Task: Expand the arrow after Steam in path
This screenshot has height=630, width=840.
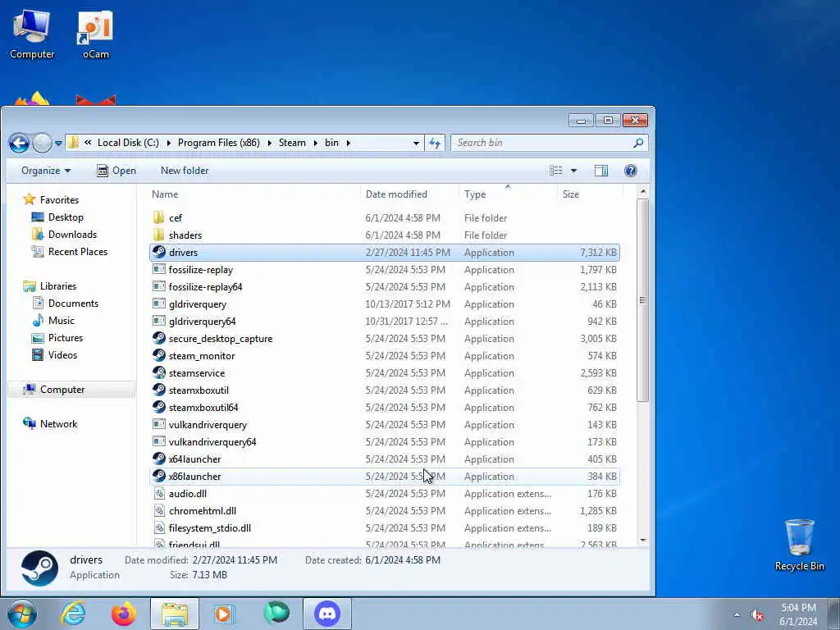Action: tap(315, 143)
